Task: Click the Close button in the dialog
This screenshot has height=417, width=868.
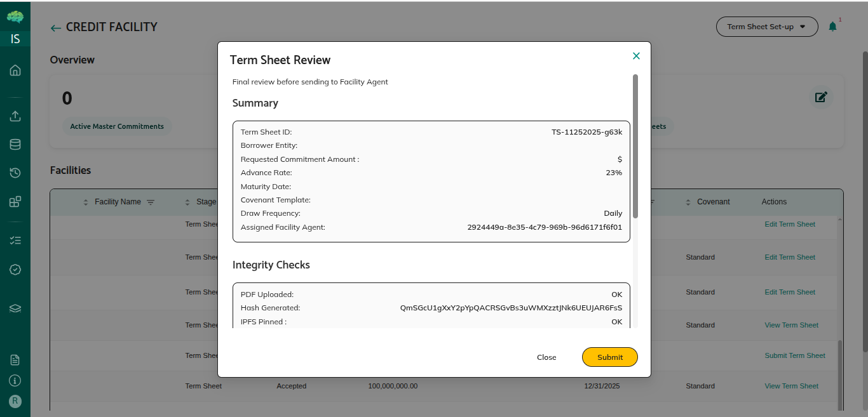Action: 546,357
